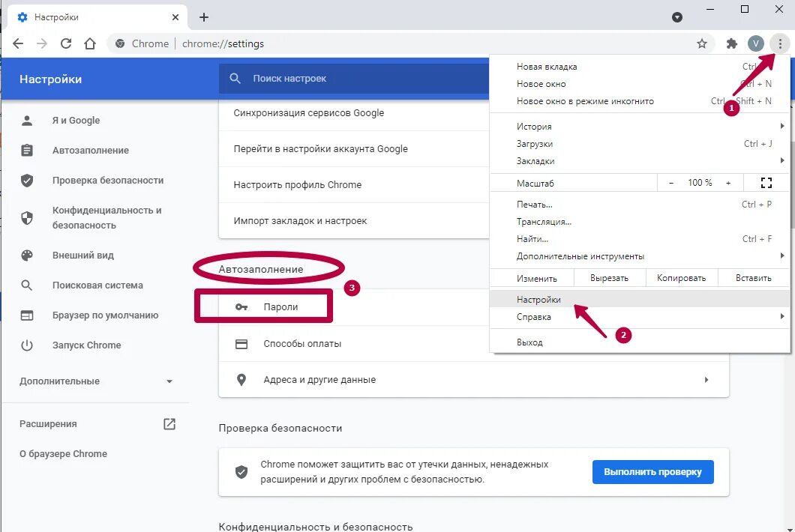
Task: Open Адреса и другие данные chevron
Action: 706,379
